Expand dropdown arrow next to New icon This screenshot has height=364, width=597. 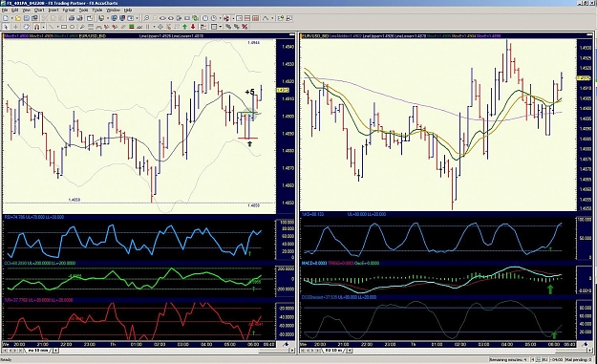click(x=11, y=18)
